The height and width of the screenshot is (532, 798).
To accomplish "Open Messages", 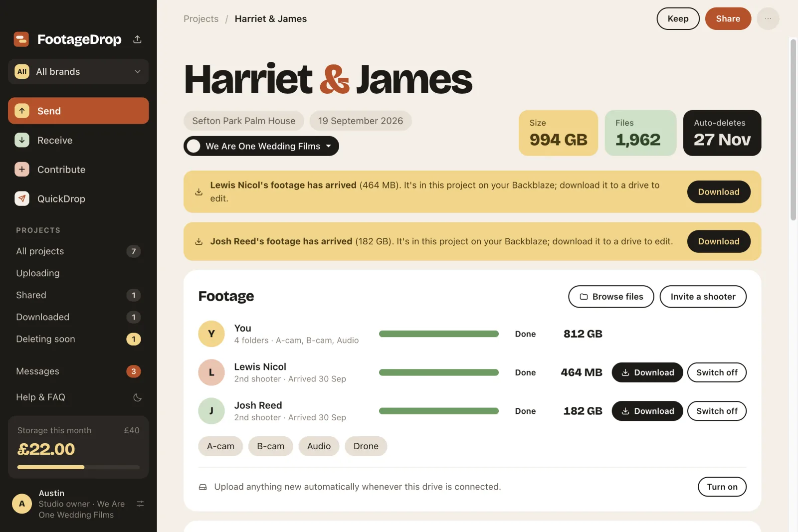I will click(x=78, y=371).
